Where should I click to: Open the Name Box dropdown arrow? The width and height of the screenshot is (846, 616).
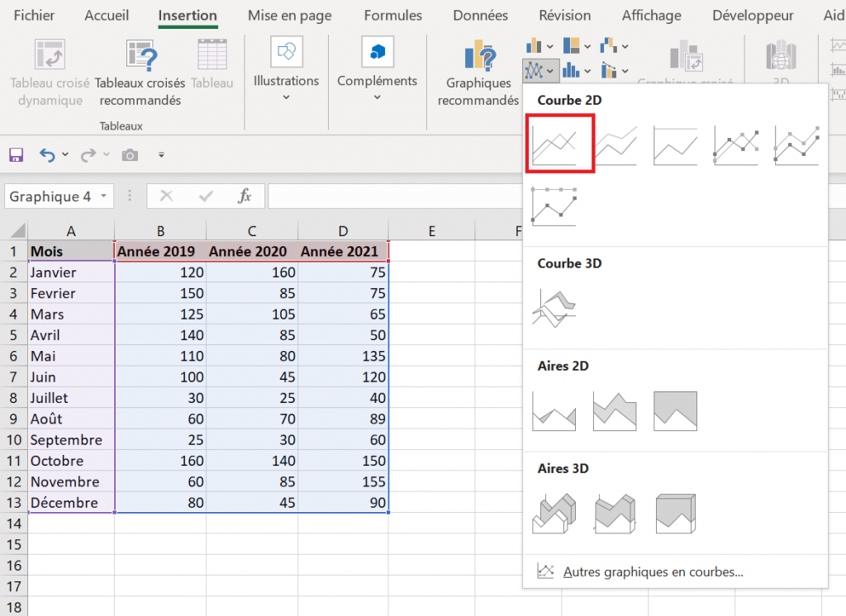(103, 196)
